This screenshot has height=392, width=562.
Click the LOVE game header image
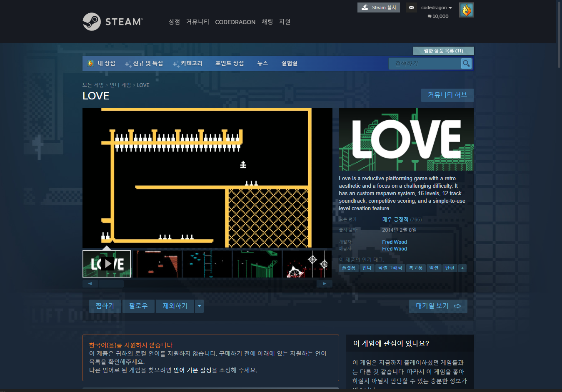pos(407,139)
